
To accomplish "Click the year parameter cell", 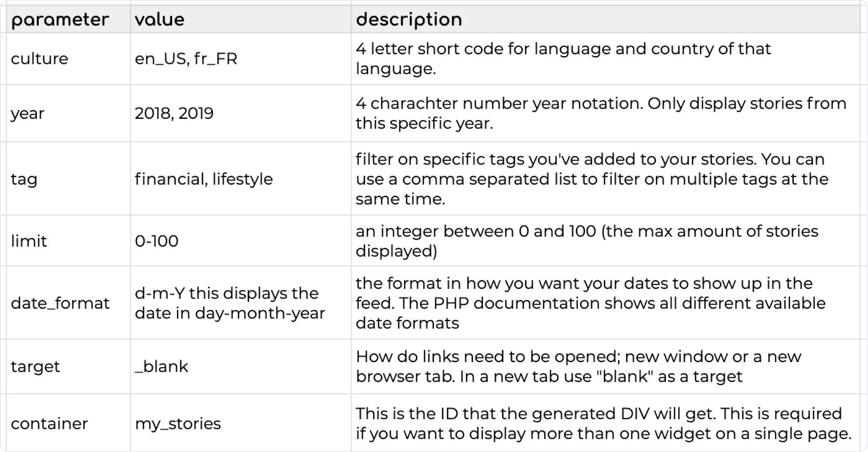I will point(68,113).
